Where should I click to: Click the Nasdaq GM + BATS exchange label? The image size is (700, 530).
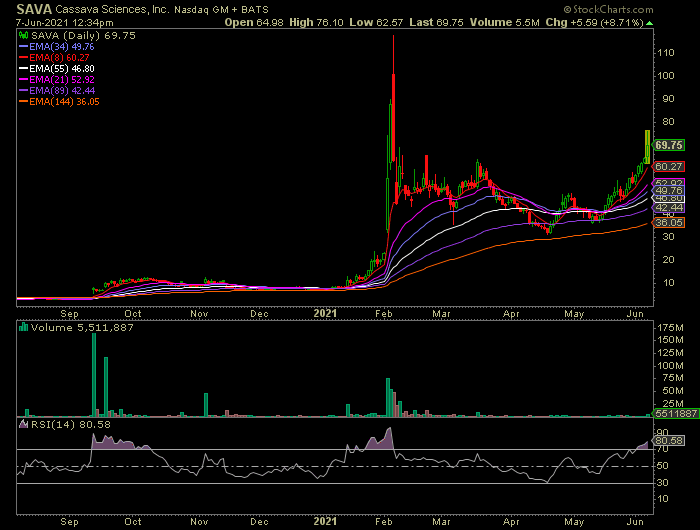(221, 9)
